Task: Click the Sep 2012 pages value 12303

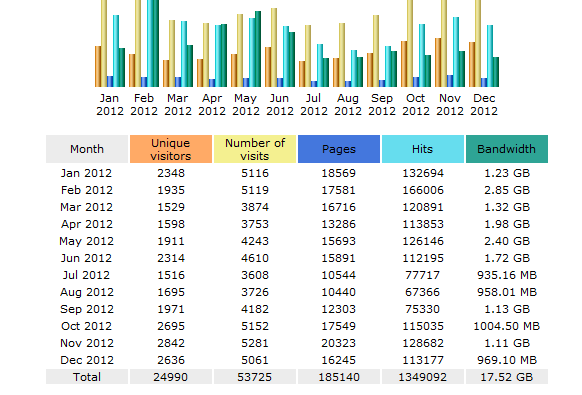Action: tap(339, 309)
